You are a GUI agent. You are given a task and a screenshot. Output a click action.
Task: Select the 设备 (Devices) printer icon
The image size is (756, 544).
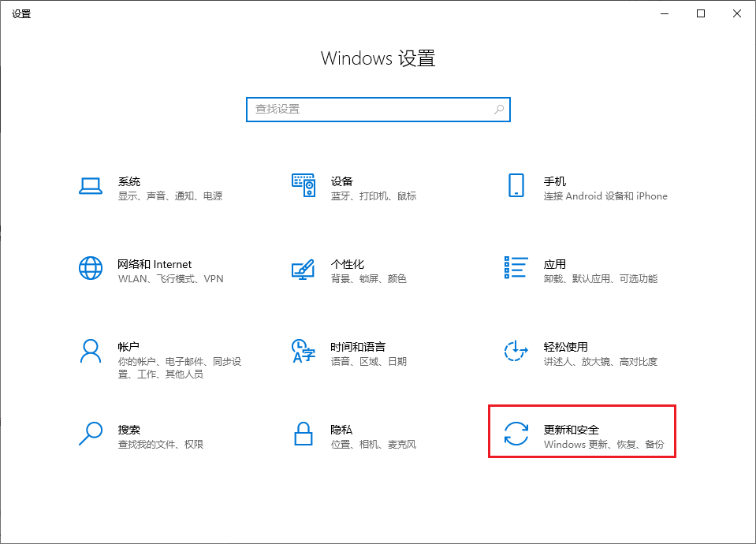[304, 186]
